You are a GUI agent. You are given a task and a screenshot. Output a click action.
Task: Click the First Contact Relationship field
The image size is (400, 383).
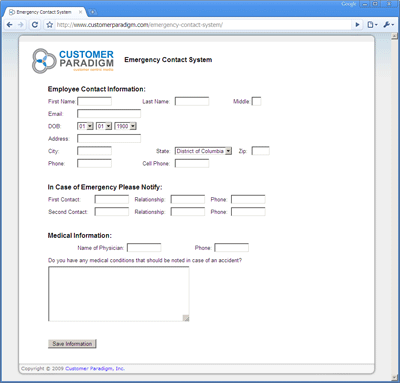pyautogui.click(x=188, y=199)
